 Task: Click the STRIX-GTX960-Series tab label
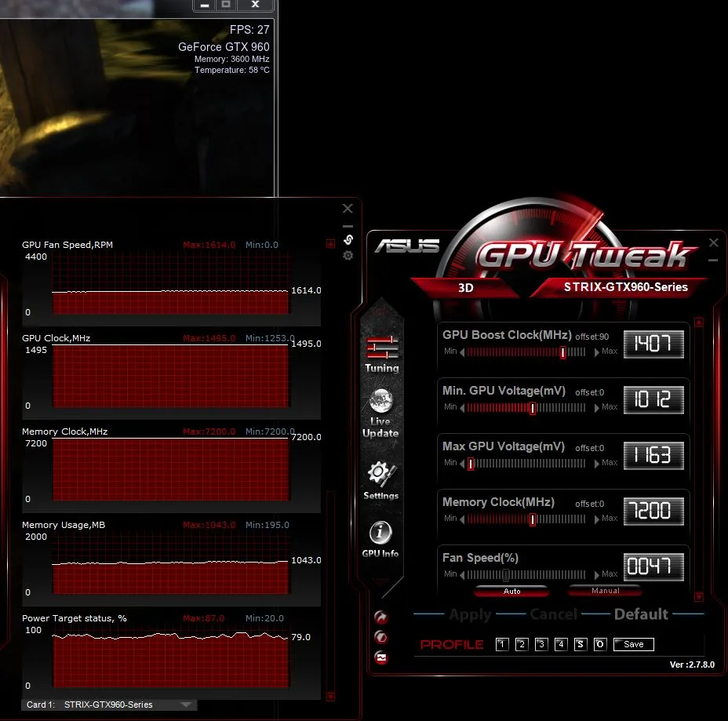pos(625,287)
